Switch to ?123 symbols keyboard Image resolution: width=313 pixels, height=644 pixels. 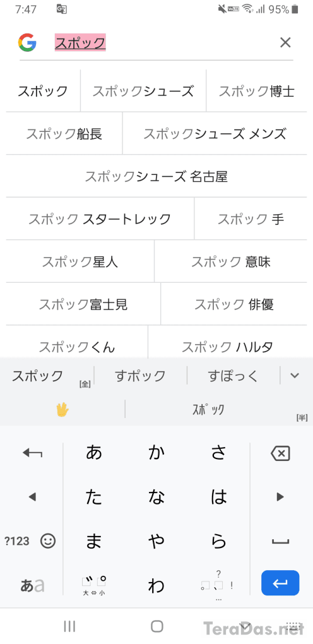(x=17, y=541)
